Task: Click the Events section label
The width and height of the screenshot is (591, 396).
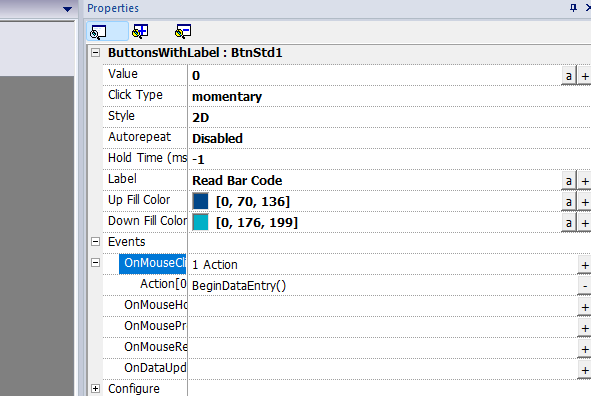Action: [127, 242]
